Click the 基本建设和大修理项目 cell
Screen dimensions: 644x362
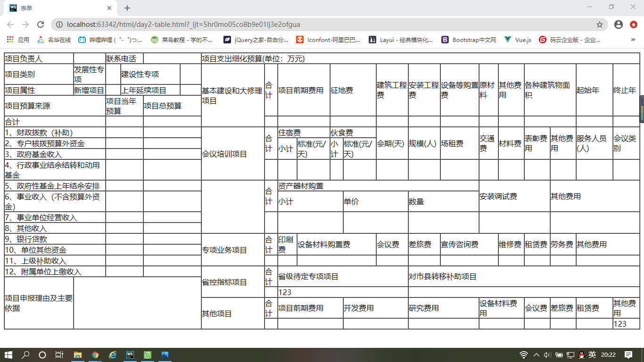(233, 95)
